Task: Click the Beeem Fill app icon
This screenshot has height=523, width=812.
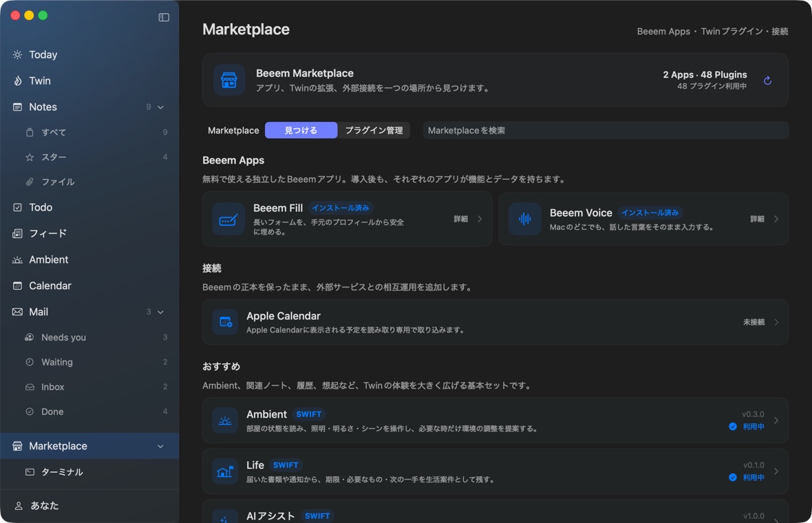Action: tap(228, 219)
